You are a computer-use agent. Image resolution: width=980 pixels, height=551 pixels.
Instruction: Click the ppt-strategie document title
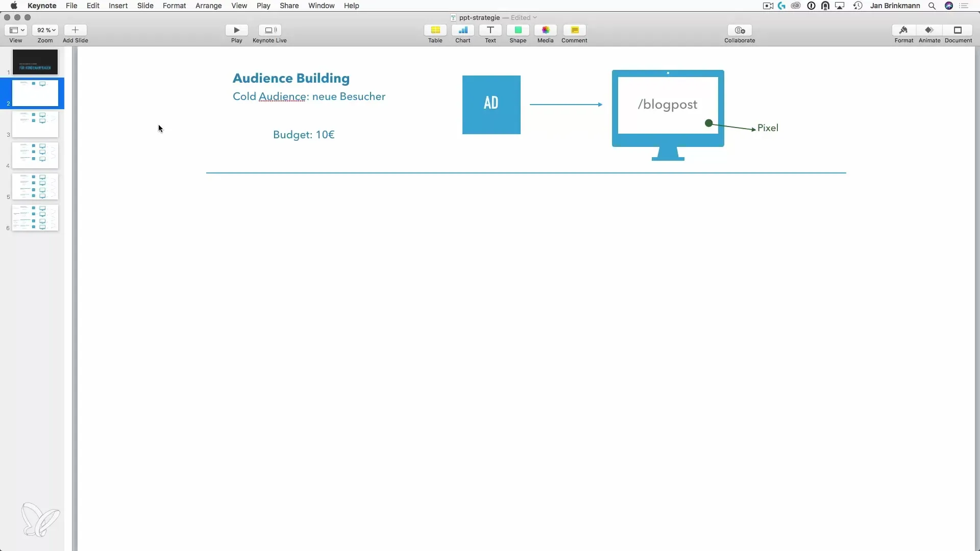[x=479, y=17]
